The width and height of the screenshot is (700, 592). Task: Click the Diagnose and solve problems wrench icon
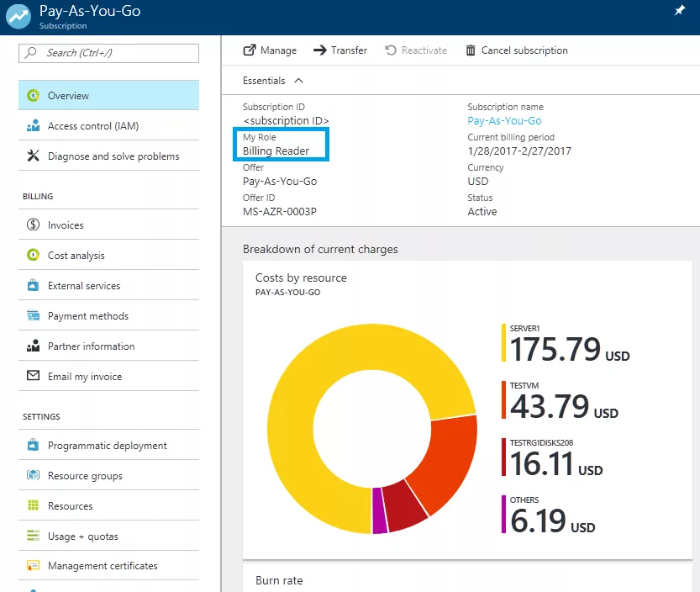tap(33, 156)
